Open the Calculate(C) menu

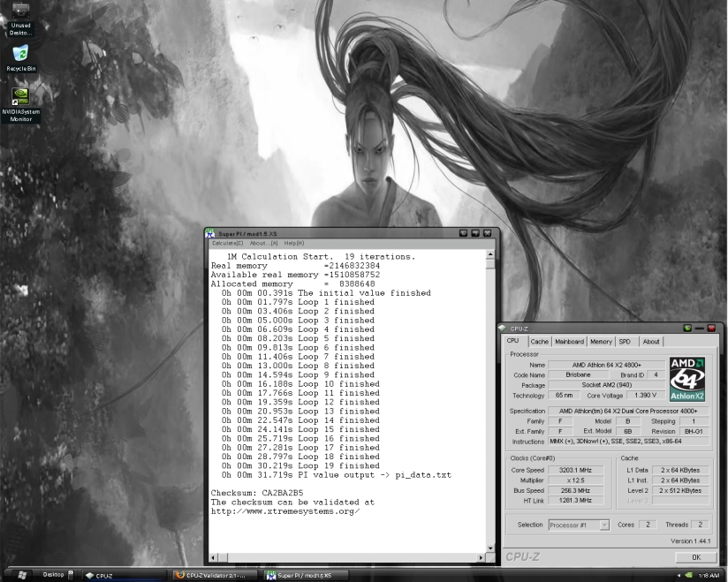[228, 243]
